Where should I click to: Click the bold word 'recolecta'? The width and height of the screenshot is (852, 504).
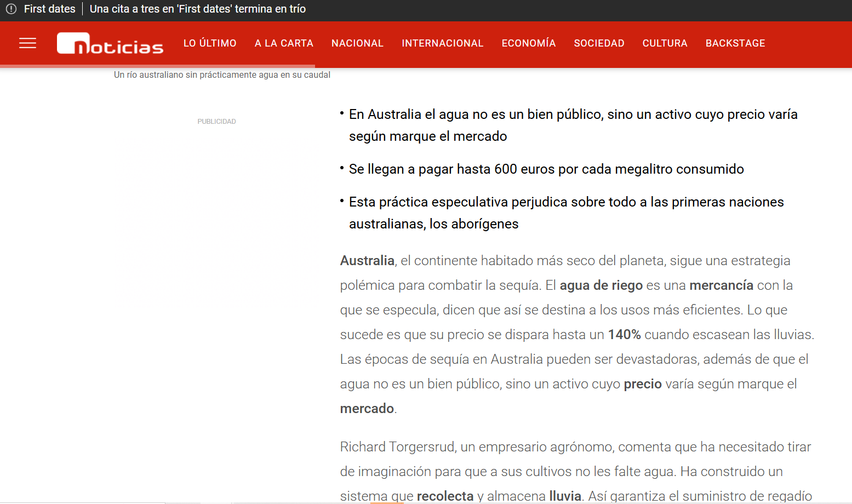click(x=445, y=496)
